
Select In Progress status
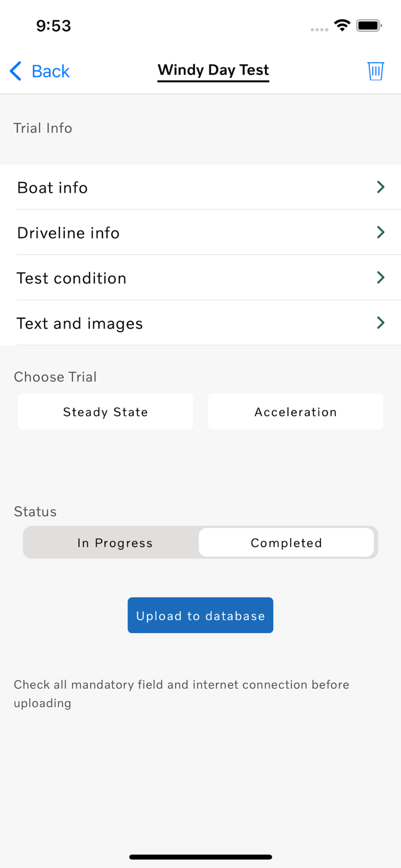pos(115,543)
